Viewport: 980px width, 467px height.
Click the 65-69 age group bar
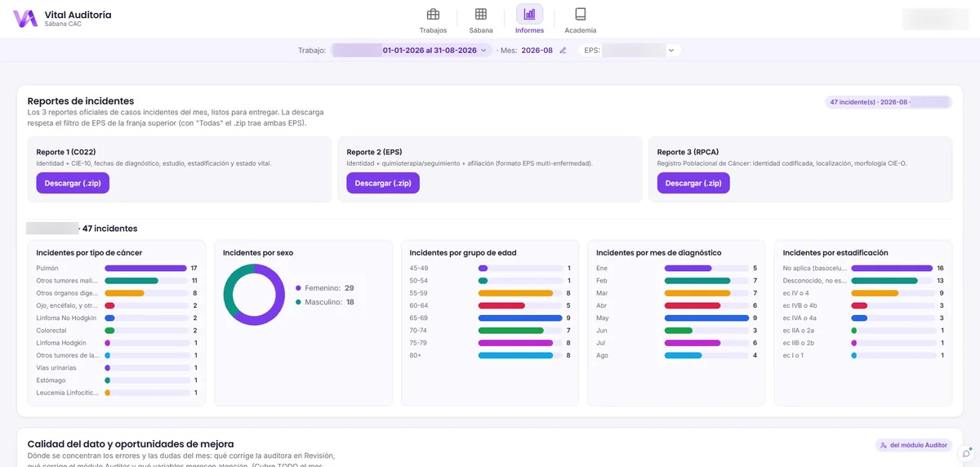pyautogui.click(x=519, y=318)
